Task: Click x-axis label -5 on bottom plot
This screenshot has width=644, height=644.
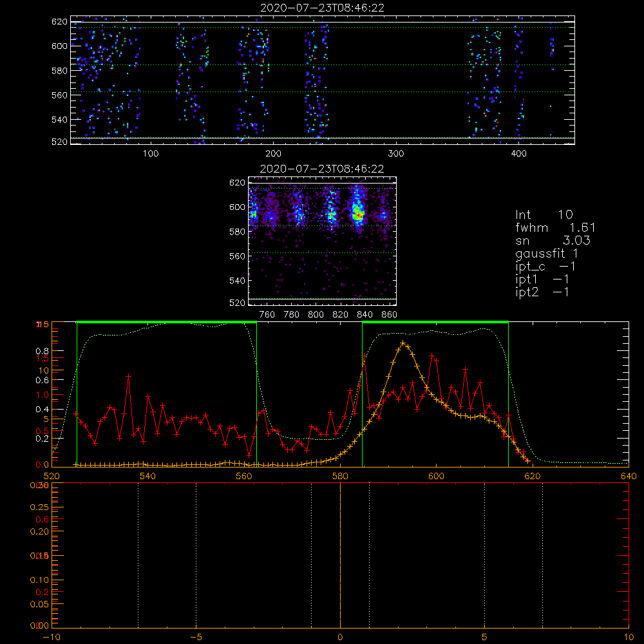Action: pyautogui.click(x=196, y=638)
